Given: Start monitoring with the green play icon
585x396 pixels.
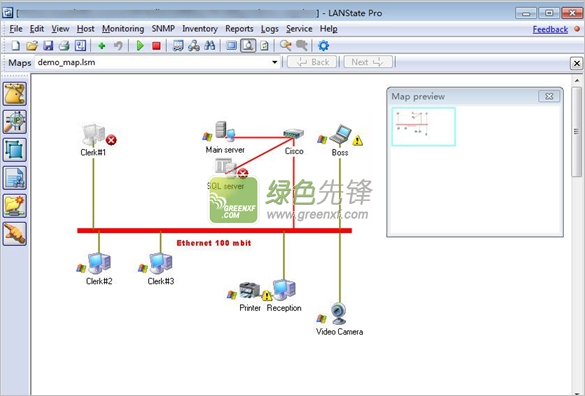Looking at the screenshot, I should (140, 46).
